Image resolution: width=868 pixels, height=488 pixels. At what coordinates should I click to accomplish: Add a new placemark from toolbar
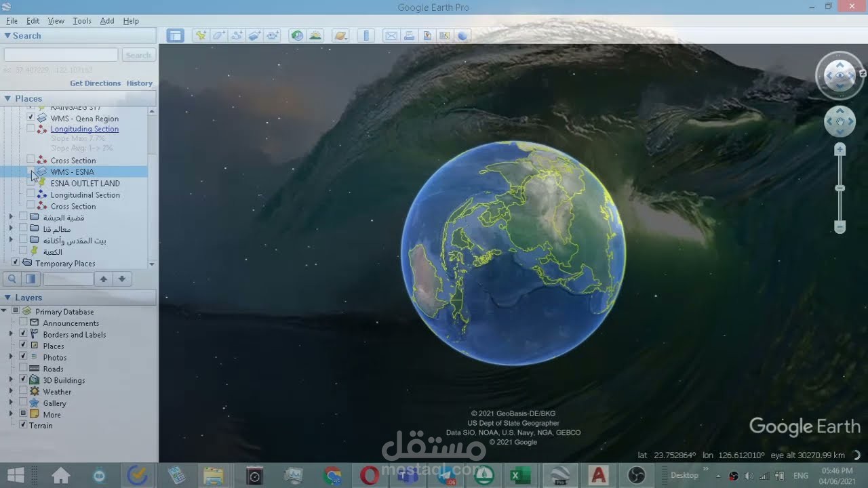point(201,36)
